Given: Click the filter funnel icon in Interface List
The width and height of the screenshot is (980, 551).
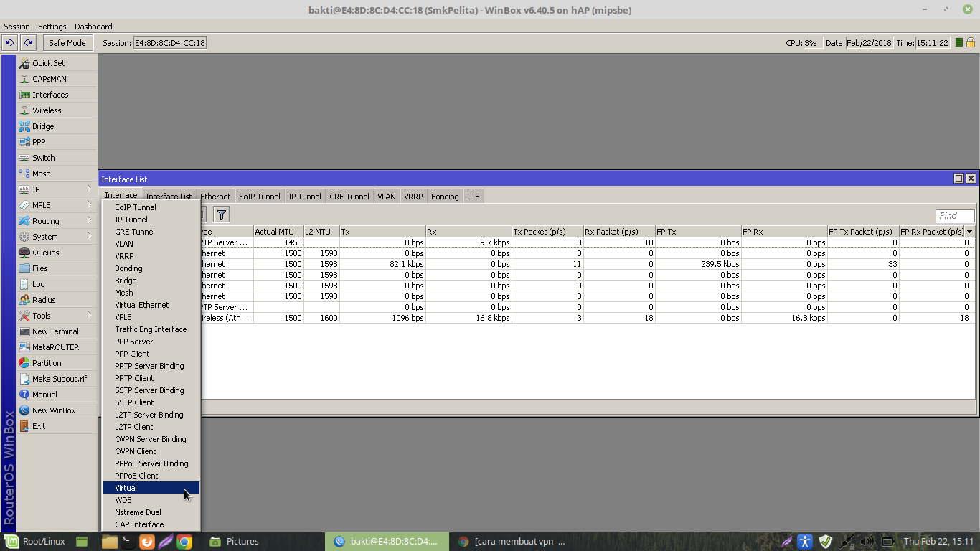Looking at the screenshot, I should click(222, 215).
